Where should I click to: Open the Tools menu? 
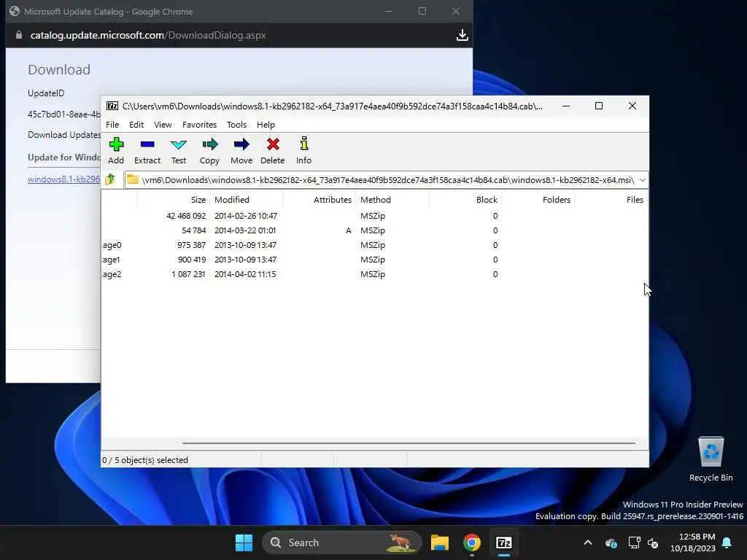click(237, 125)
